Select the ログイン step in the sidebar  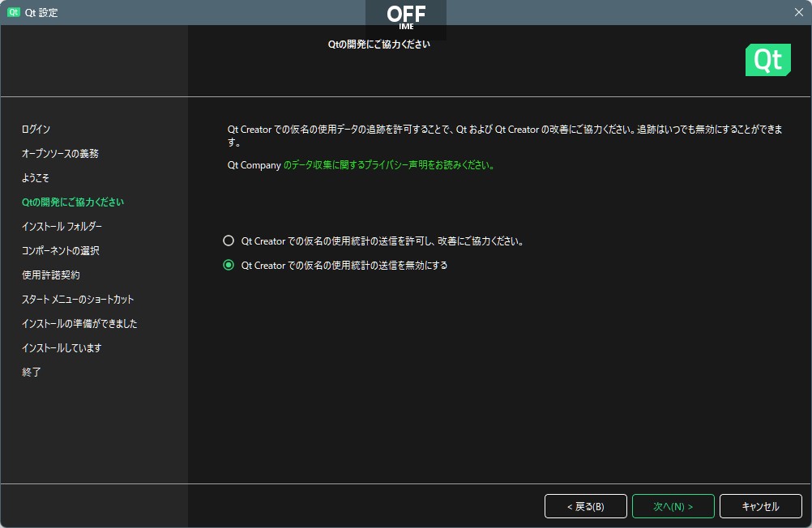[x=36, y=129]
